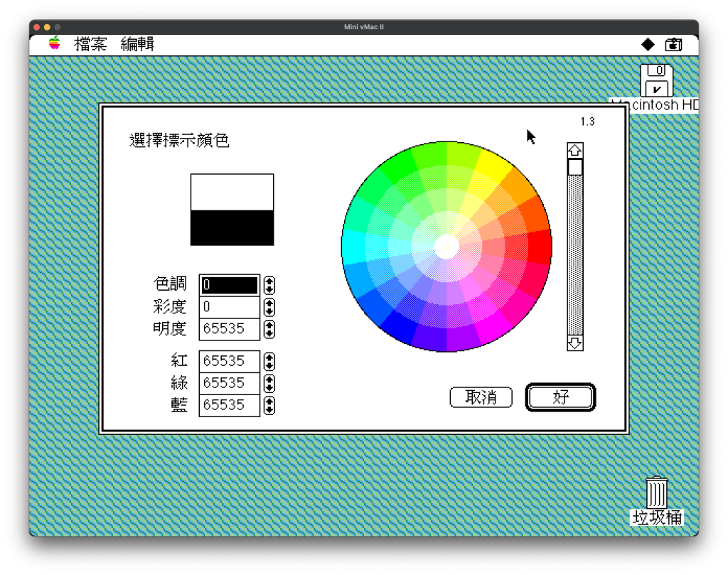The image size is (728, 575).
Task: Click the brightness slider thumb next to wheel
Action: coord(574,167)
